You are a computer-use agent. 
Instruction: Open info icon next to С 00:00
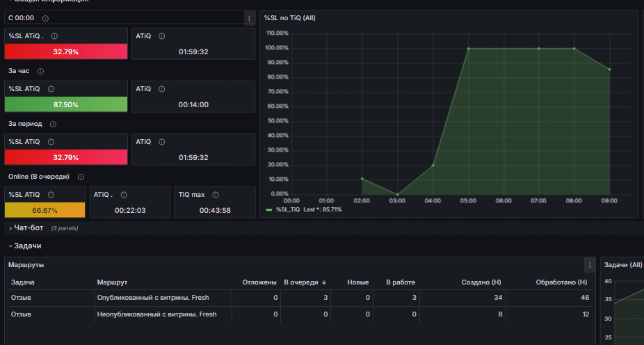click(x=46, y=19)
